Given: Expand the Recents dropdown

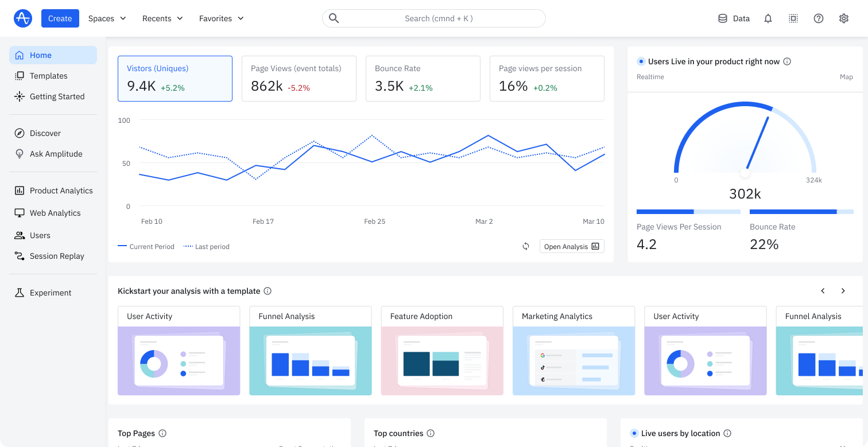Looking at the screenshot, I should (x=162, y=18).
